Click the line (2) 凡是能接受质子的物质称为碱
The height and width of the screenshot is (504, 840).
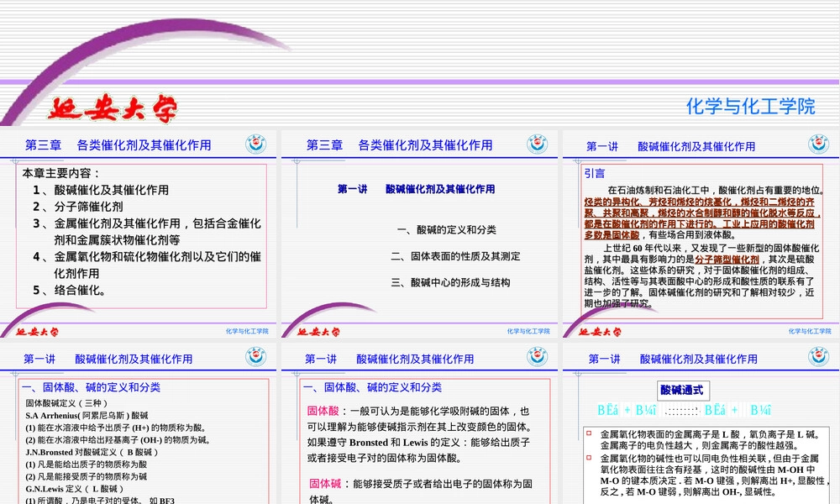click(x=87, y=476)
